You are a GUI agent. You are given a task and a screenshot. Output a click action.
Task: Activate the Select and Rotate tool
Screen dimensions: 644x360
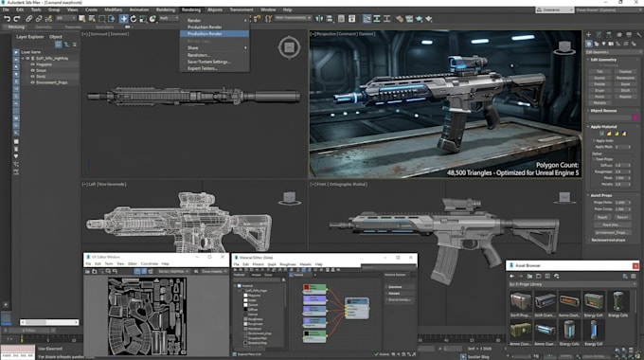pyautogui.click(x=134, y=19)
